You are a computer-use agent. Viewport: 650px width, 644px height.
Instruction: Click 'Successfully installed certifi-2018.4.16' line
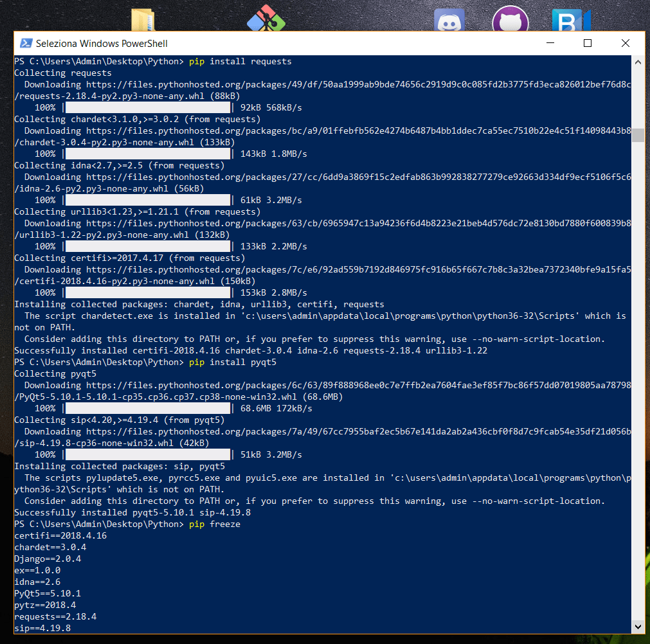point(251,350)
